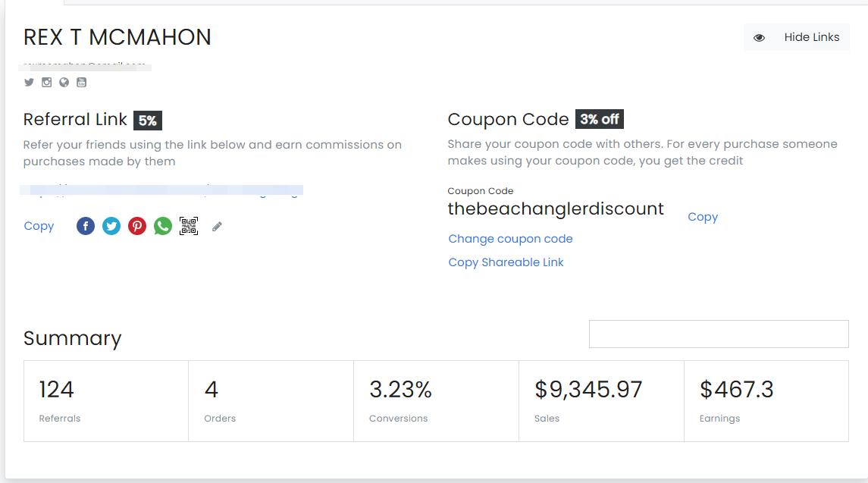Select Change coupon code

pyautogui.click(x=509, y=238)
